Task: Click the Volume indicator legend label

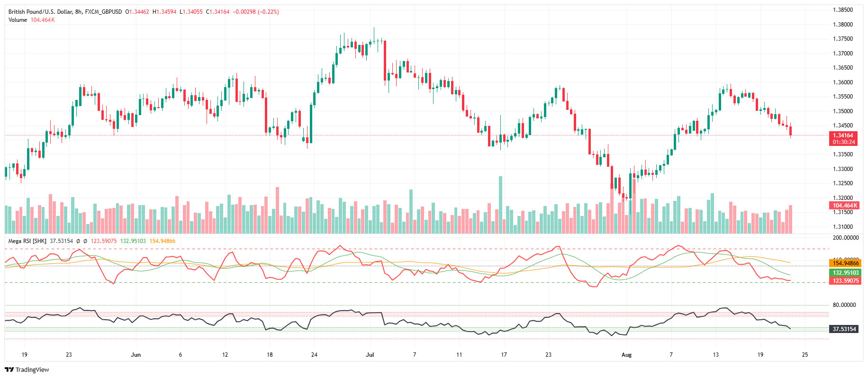Action: [18, 20]
